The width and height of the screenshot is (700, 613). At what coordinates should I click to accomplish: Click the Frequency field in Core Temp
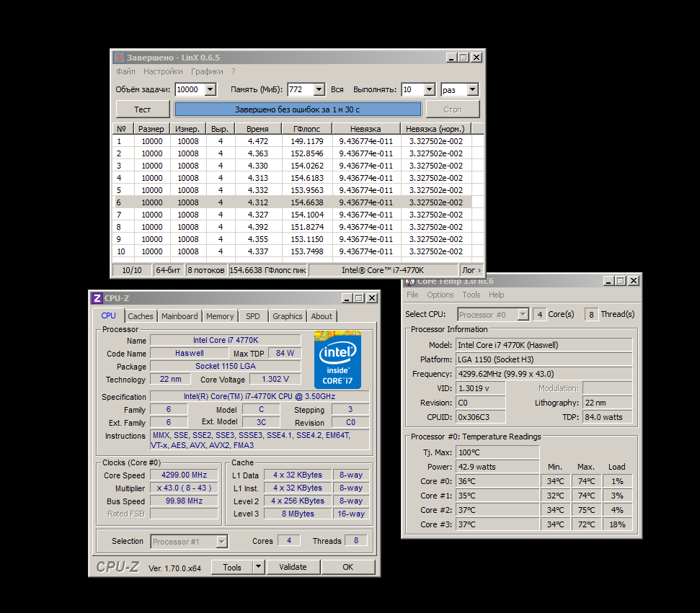[x=544, y=374]
